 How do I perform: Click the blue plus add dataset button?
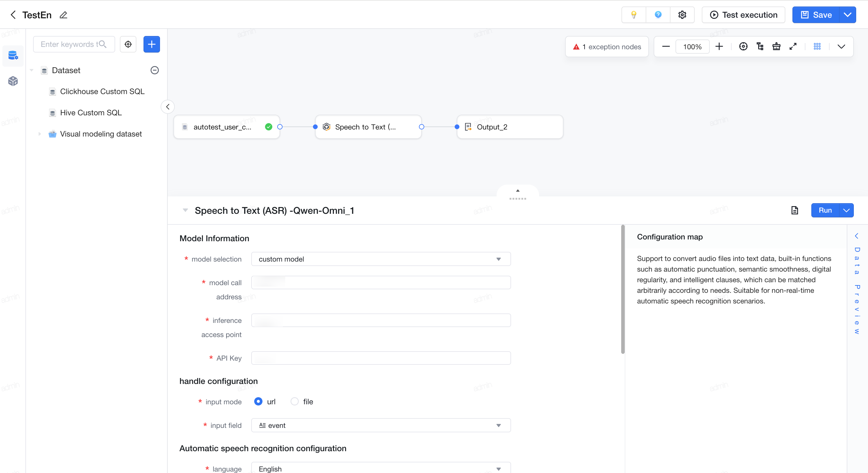coord(152,44)
